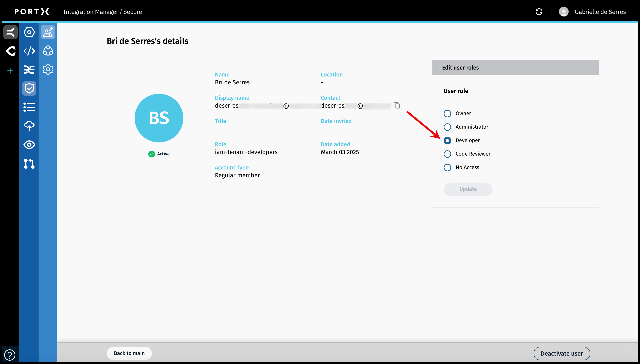This screenshot has width=640, height=364.
Task: Open the shield Secure module icon
Action: point(29,88)
